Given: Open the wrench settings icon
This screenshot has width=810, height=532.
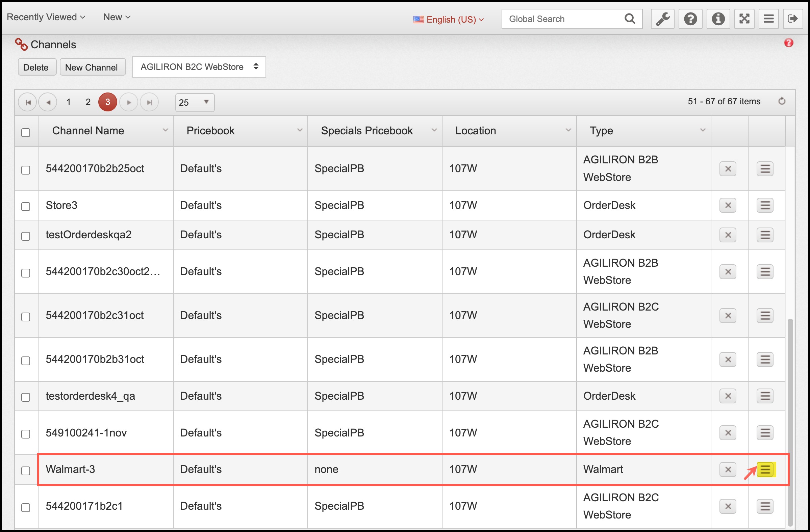Looking at the screenshot, I should click(x=662, y=19).
